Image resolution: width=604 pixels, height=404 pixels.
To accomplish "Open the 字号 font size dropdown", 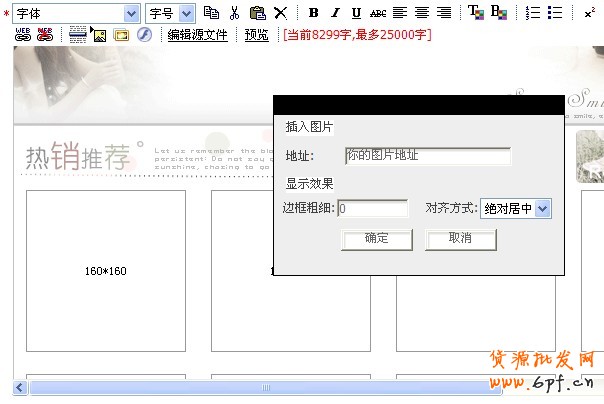I will (x=186, y=13).
